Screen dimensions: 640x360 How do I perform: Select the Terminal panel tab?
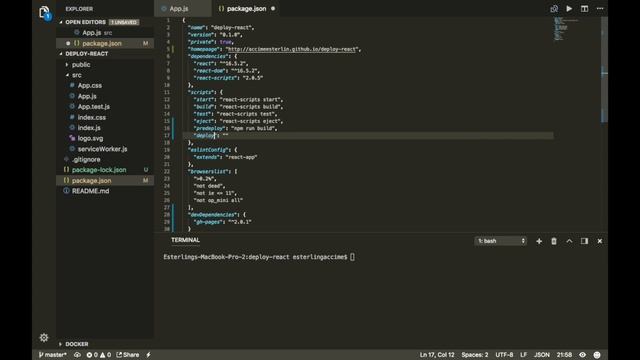coord(185,240)
